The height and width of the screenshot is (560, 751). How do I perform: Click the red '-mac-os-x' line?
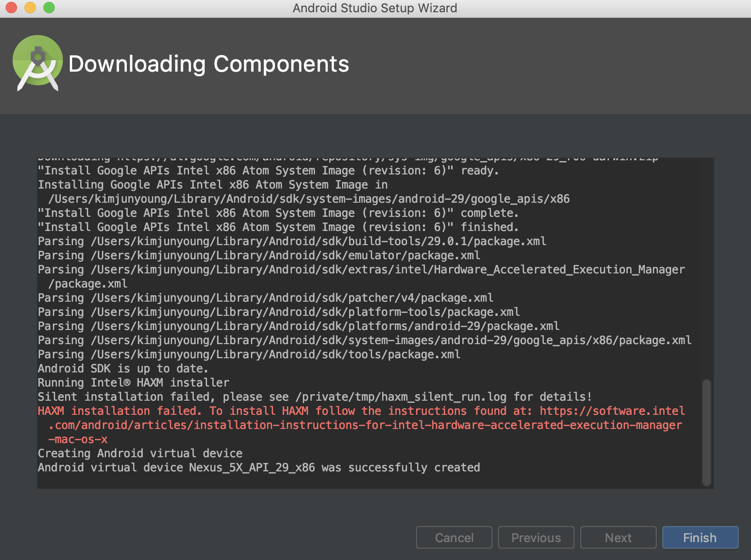[x=78, y=439]
